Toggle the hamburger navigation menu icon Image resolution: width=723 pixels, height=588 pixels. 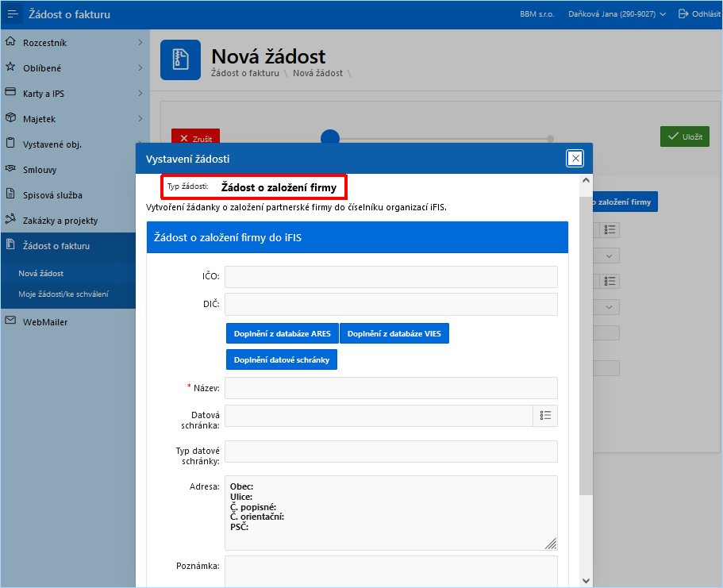pos(13,14)
